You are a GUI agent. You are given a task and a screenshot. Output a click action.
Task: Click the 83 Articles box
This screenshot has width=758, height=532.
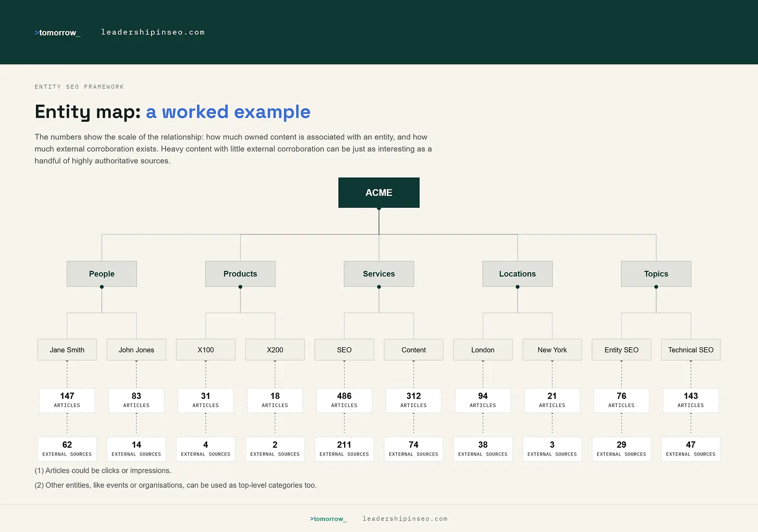(x=136, y=400)
